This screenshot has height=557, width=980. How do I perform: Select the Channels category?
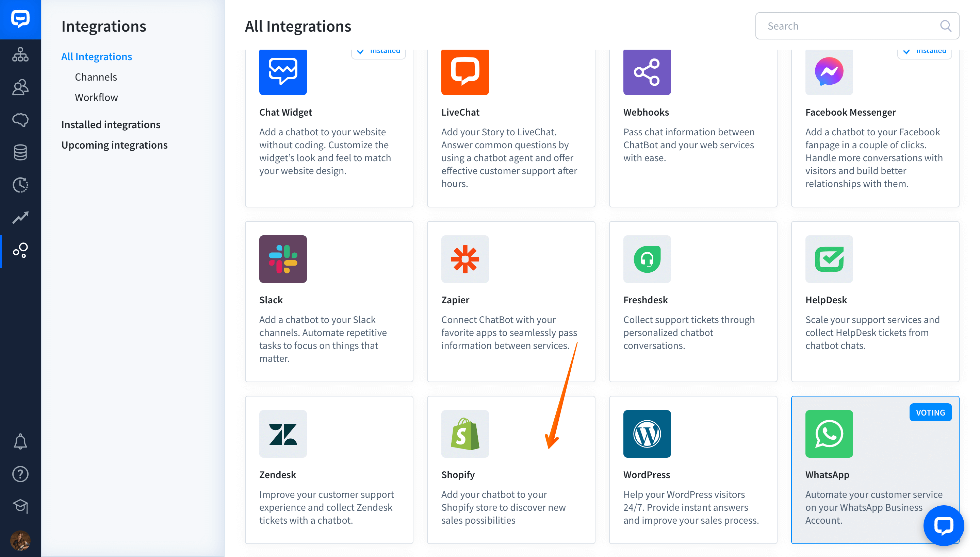tap(96, 77)
